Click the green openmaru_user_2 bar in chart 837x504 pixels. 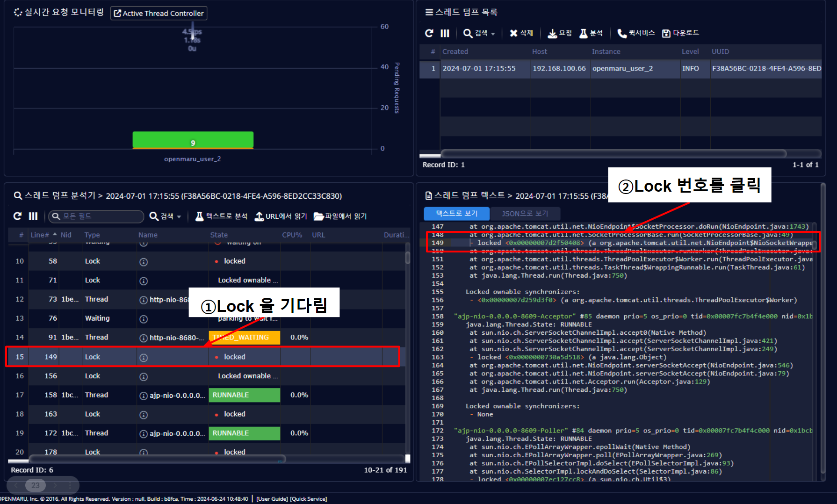click(x=193, y=140)
